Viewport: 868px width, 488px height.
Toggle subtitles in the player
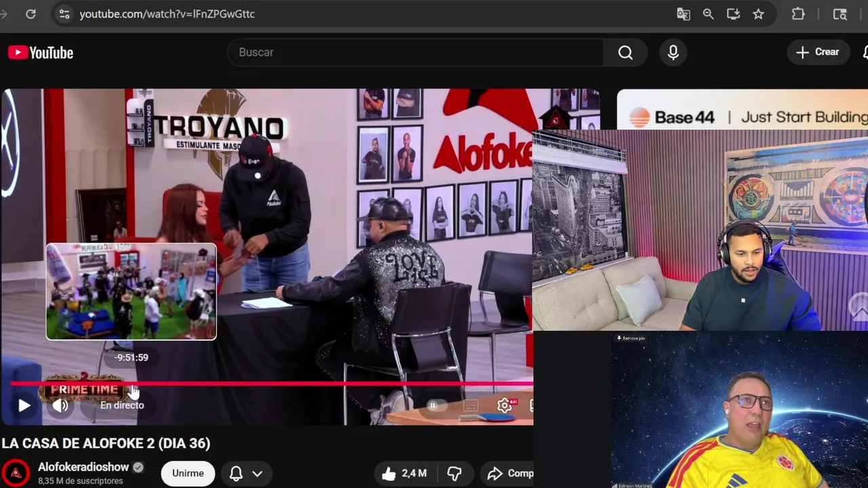point(471,405)
